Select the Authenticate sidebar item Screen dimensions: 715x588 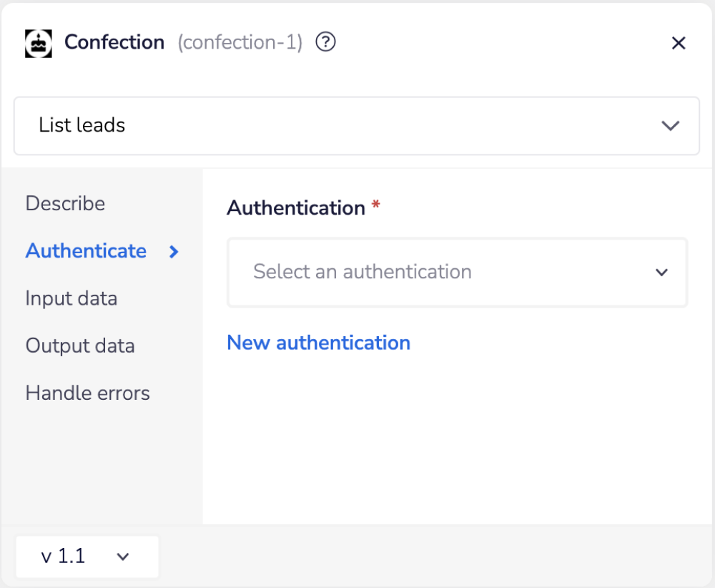click(x=86, y=252)
